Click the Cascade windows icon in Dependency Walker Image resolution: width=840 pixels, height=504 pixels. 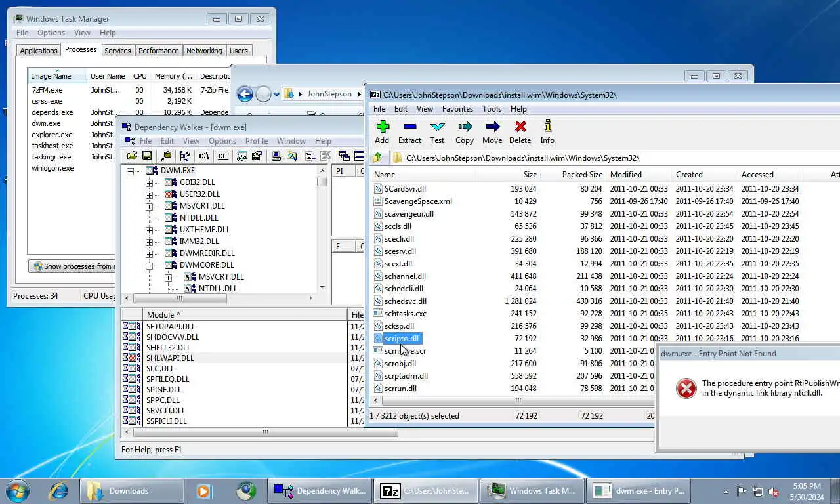(345, 156)
